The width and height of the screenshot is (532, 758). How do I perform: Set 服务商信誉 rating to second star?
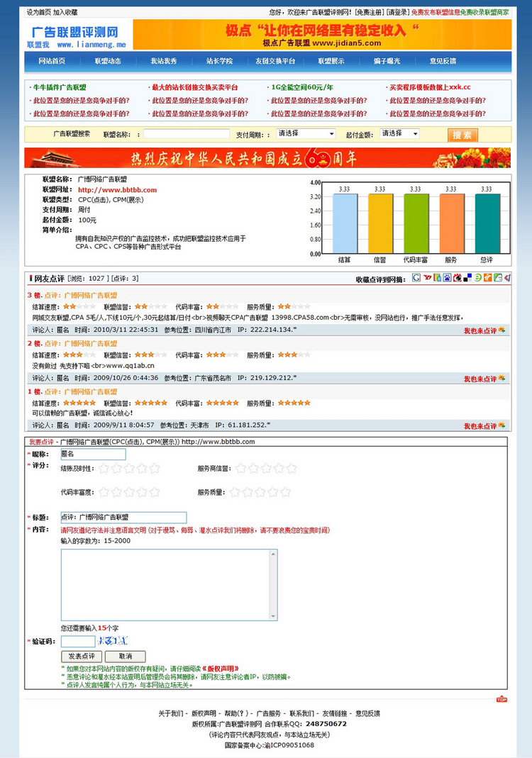(253, 468)
